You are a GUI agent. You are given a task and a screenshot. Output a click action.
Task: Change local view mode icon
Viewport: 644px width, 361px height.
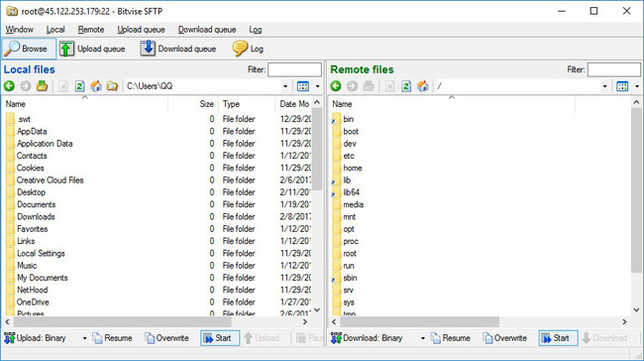click(303, 86)
